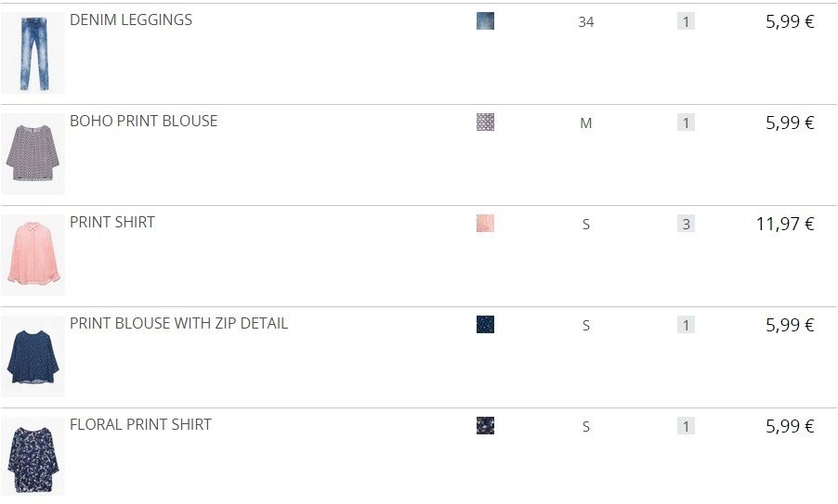The width and height of the screenshot is (838, 504).
Task: Click the PRINT SHIRT product name
Action: (x=112, y=222)
